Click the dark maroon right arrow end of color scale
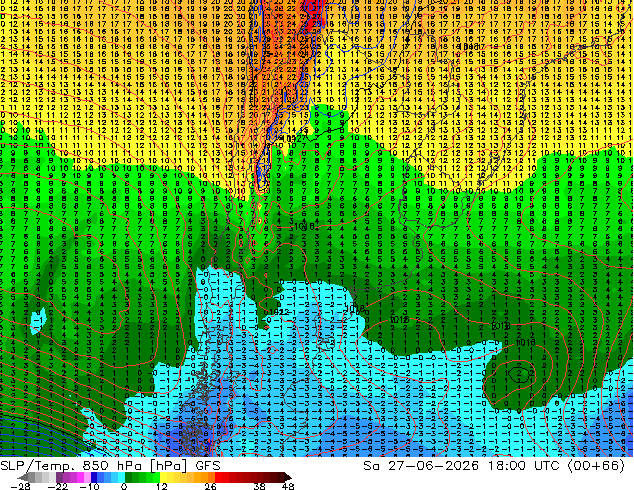 (287, 477)
